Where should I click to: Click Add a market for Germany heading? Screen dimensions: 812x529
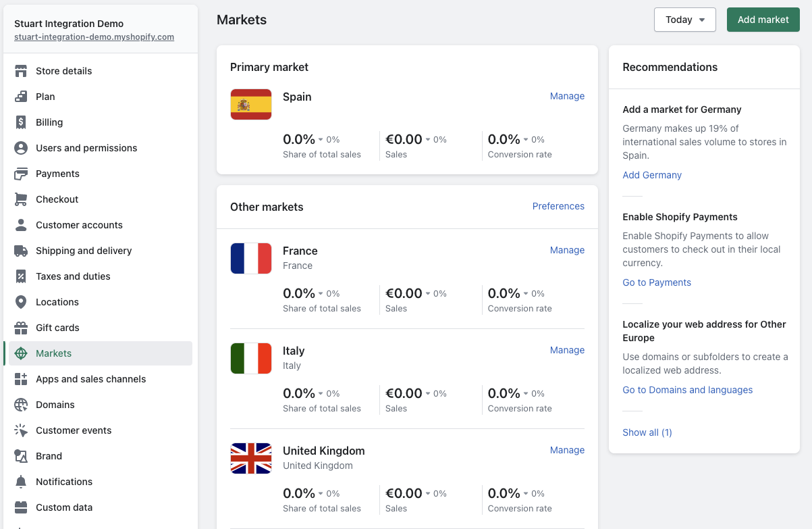click(682, 109)
